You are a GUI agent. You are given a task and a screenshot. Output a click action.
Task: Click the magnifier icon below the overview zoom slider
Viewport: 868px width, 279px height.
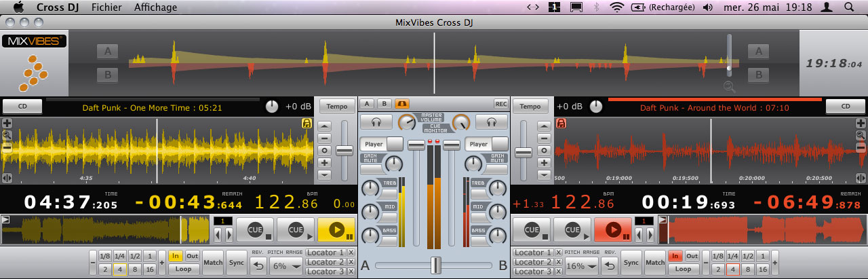click(729, 86)
